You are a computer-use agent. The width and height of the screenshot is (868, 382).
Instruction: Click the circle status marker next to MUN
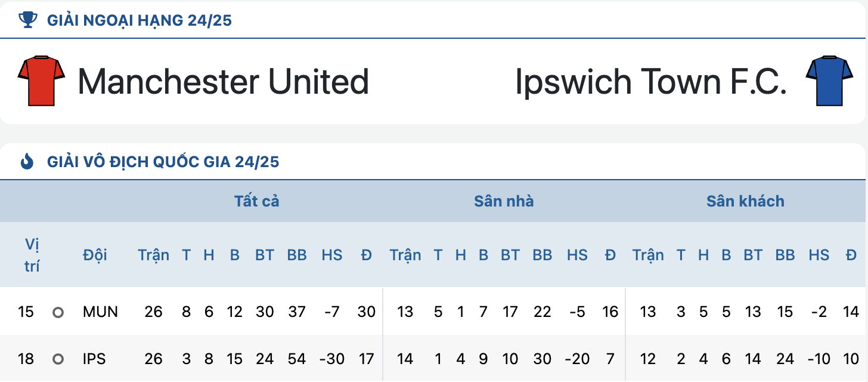coord(58,312)
